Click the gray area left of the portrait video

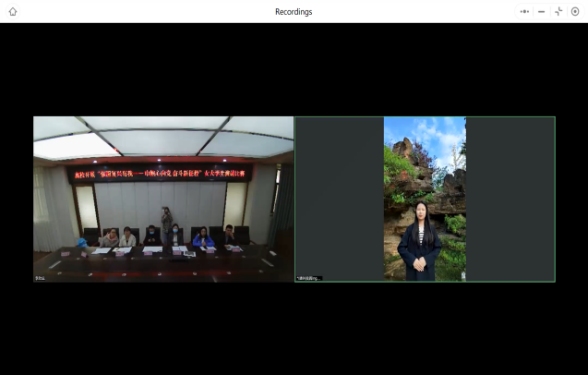point(339,199)
